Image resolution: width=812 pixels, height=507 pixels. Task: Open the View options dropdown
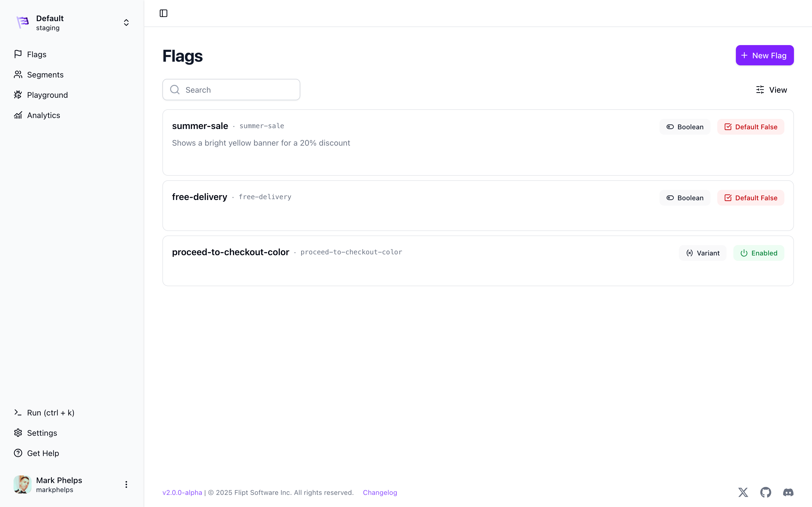(771, 90)
